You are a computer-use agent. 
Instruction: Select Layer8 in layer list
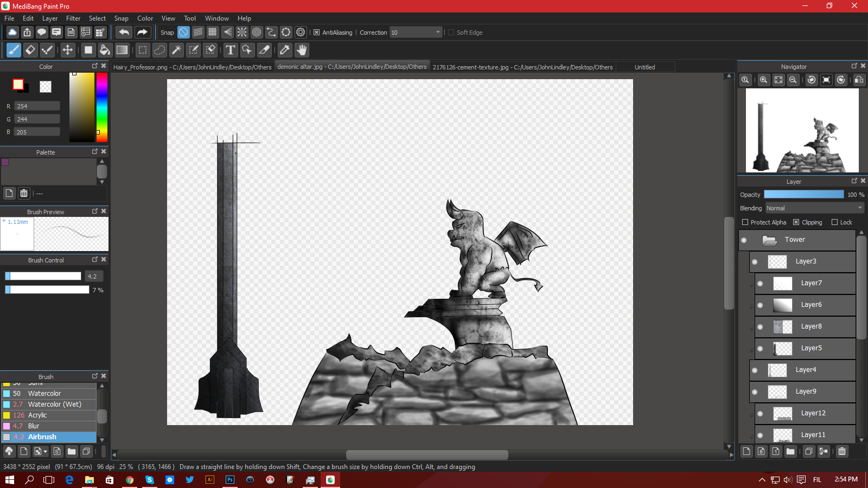[805, 327]
